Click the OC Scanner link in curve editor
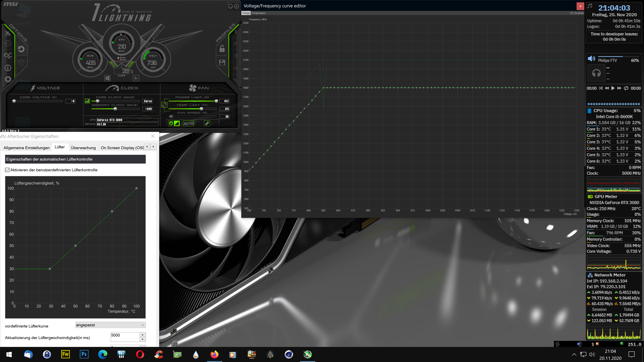Viewport: 644px width, 362px height. (577, 13)
